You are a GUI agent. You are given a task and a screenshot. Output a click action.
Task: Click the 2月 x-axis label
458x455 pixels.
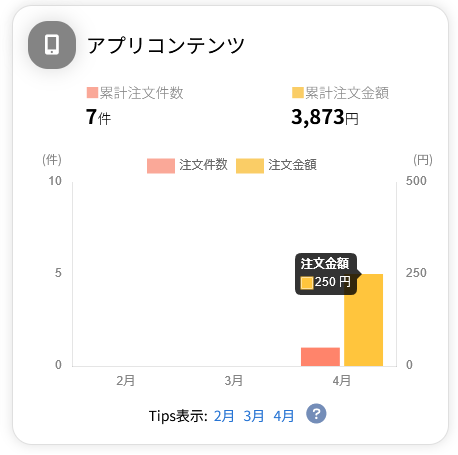click(x=126, y=380)
